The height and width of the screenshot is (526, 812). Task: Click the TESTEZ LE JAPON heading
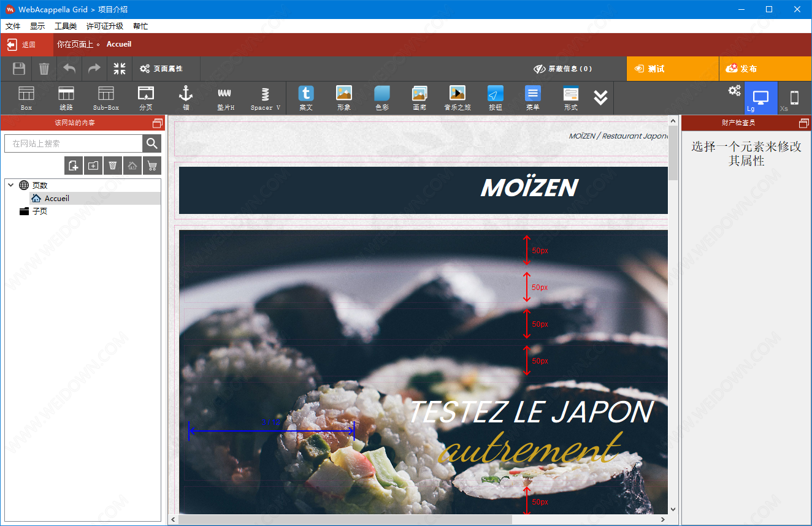point(531,412)
